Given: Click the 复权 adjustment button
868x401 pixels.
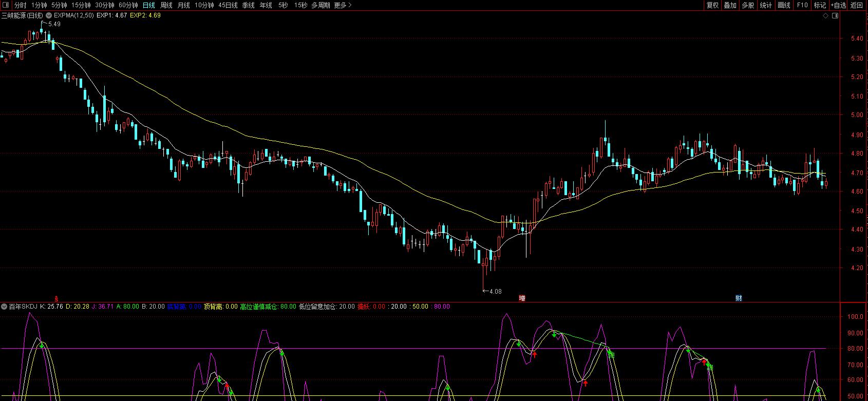Looking at the screenshot, I should [712, 5].
